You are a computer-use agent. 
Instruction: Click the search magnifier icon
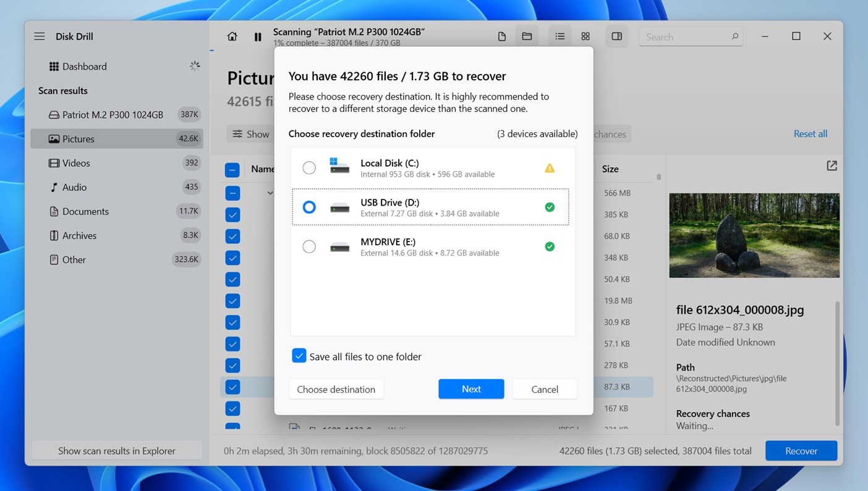pos(734,36)
